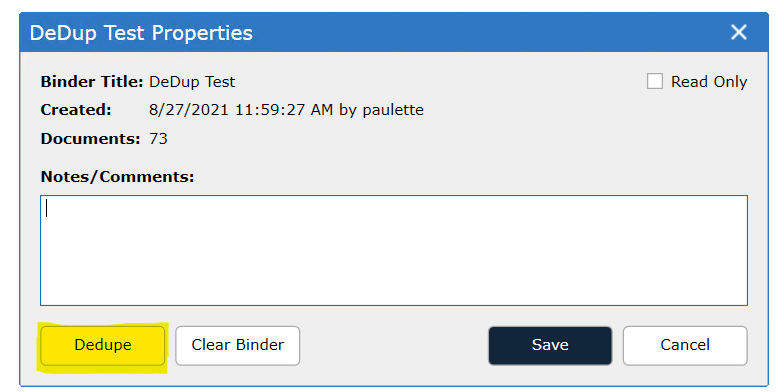Click the 11:59:27 AM creation time
The image size is (780, 392).
284,109
